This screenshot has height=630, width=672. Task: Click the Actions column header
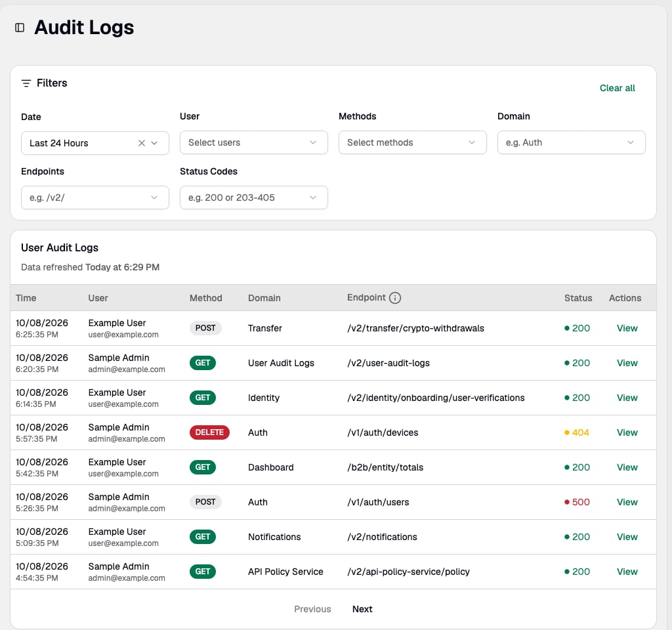625,298
